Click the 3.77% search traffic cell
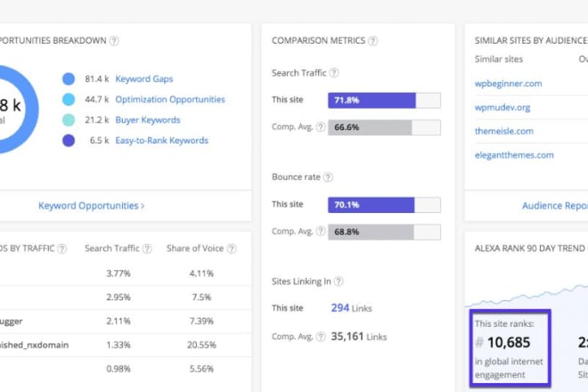 coord(118,274)
